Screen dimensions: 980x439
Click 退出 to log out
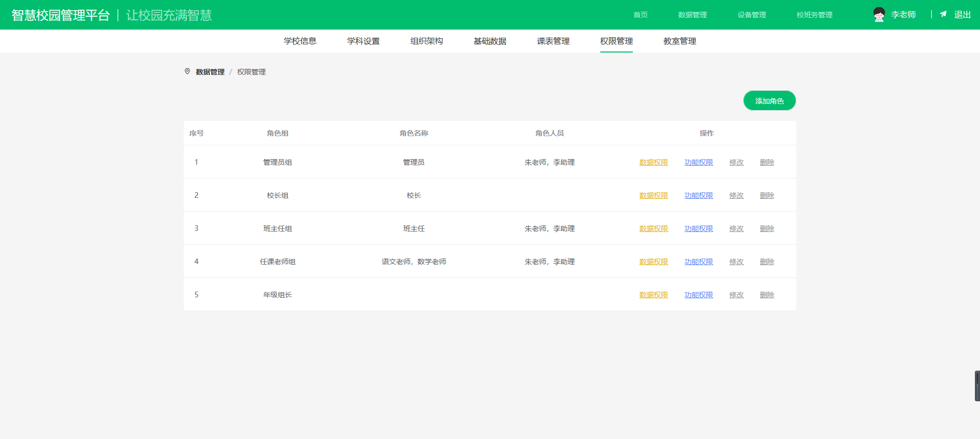click(962, 15)
